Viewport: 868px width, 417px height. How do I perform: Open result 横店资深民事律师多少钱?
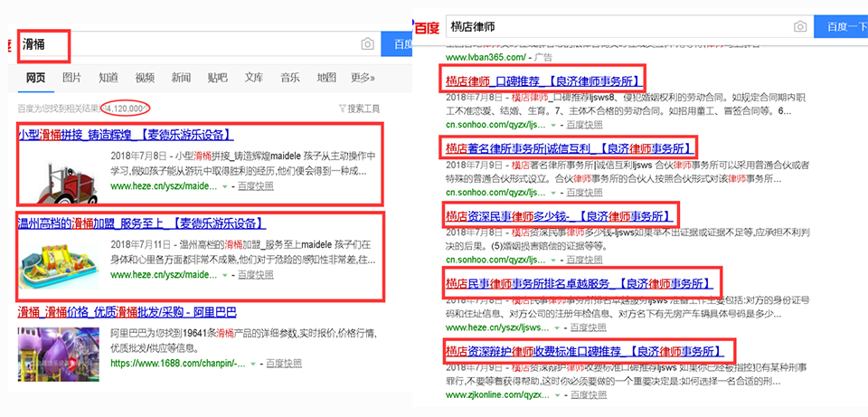(558, 216)
